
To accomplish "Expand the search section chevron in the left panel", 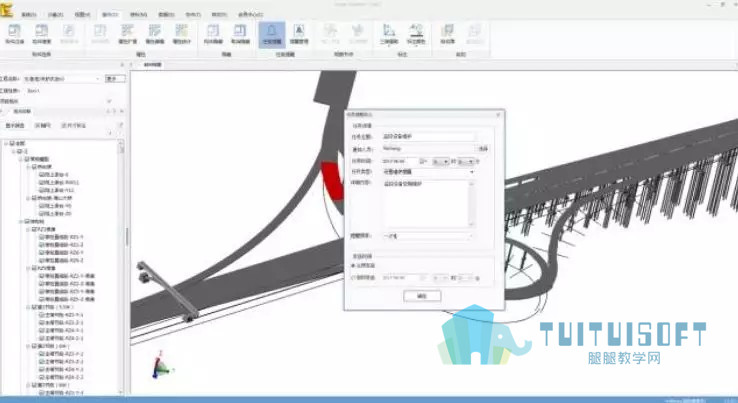I will 110,101.
